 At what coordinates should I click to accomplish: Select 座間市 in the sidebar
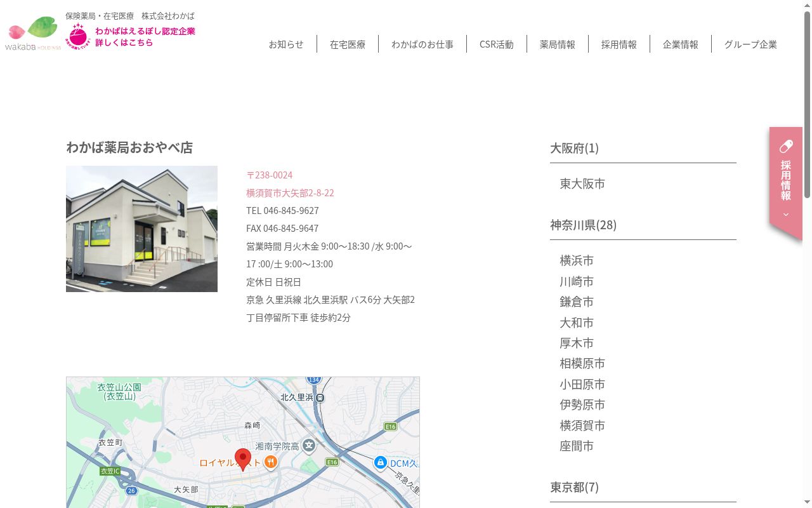pyautogui.click(x=577, y=446)
